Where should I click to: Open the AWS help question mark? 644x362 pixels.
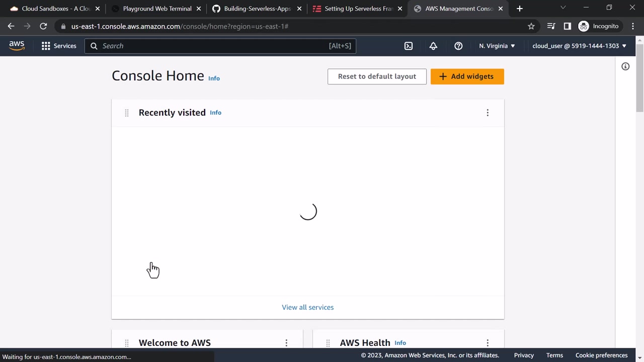point(458,46)
